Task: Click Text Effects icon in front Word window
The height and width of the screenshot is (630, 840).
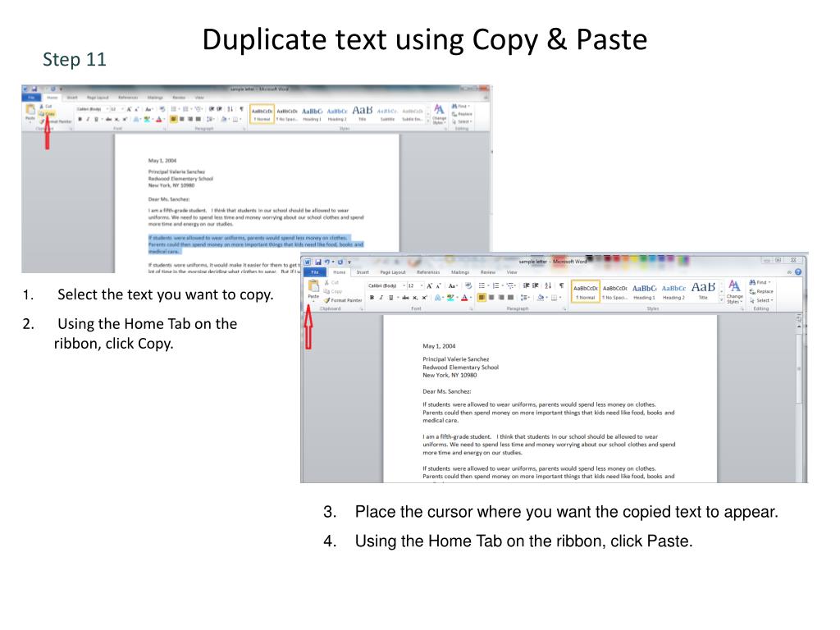Action: [438, 297]
